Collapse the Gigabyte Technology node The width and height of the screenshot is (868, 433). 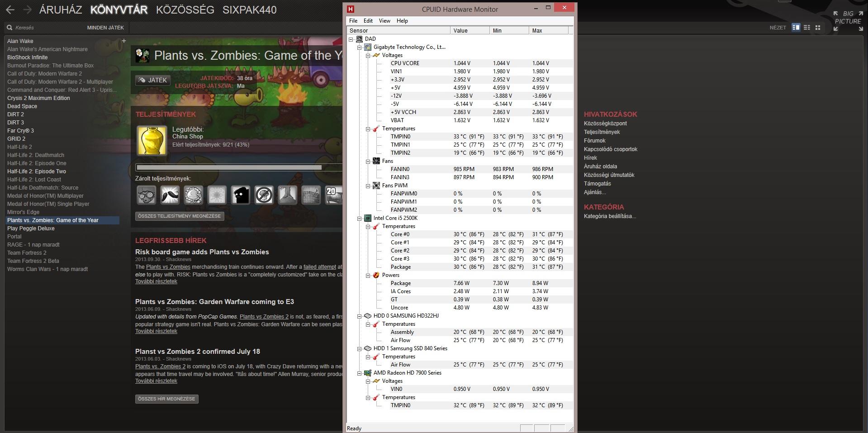point(360,47)
